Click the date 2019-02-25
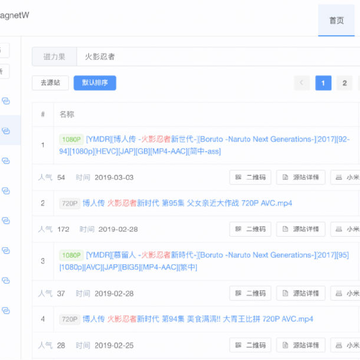Screen dimensions: 360x360 (114, 345)
